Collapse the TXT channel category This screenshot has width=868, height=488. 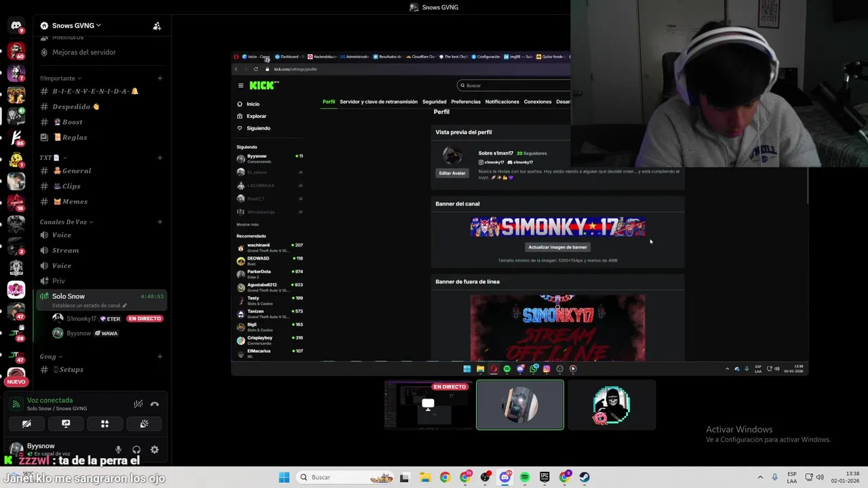53,158
